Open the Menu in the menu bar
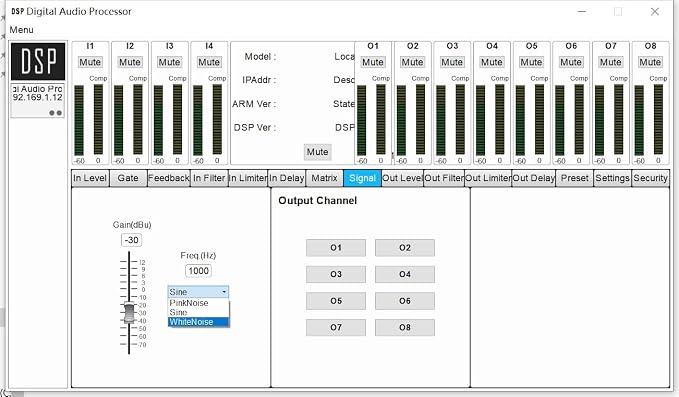679x397 pixels. [21, 30]
